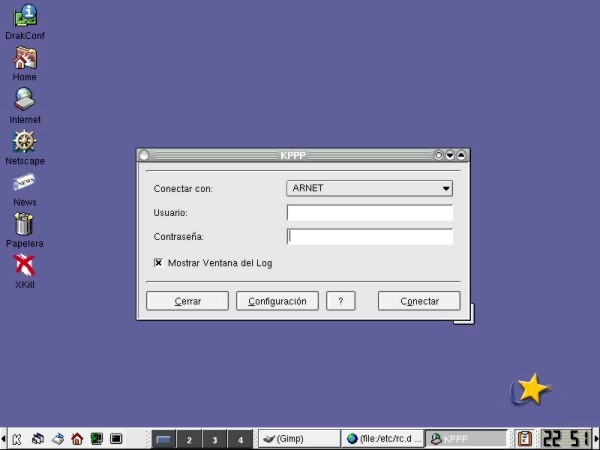This screenshot has width=600, height=450.
Task: Click the clipboard (Klipper) tray icon
Action: 525,439
